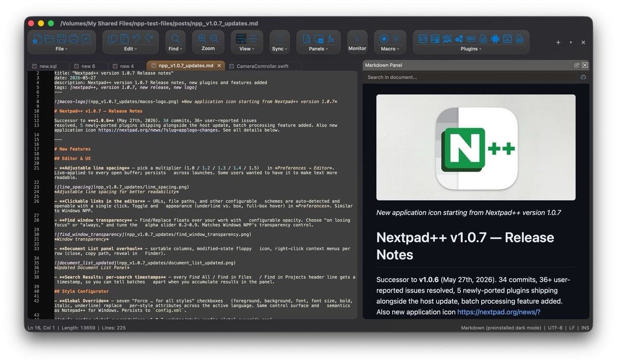Click the print icon in Markdown Panel
This screenshot has height=364, width=617.
pos(583,77)
